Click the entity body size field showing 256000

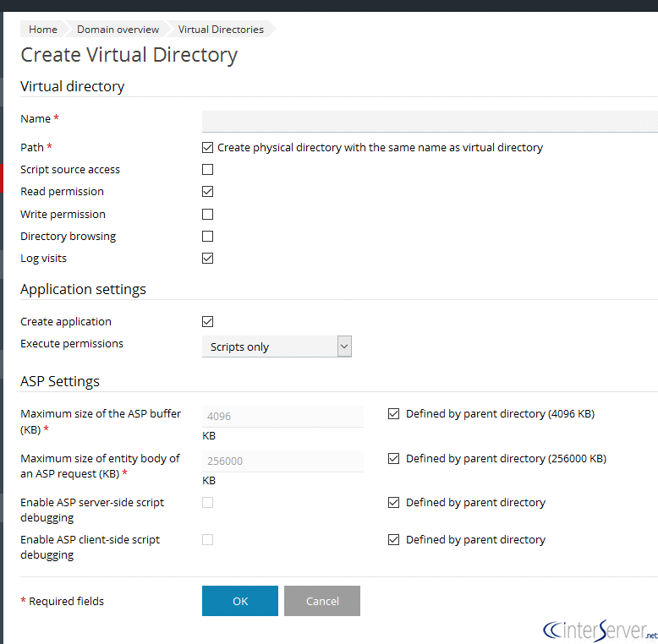point(282,461)
